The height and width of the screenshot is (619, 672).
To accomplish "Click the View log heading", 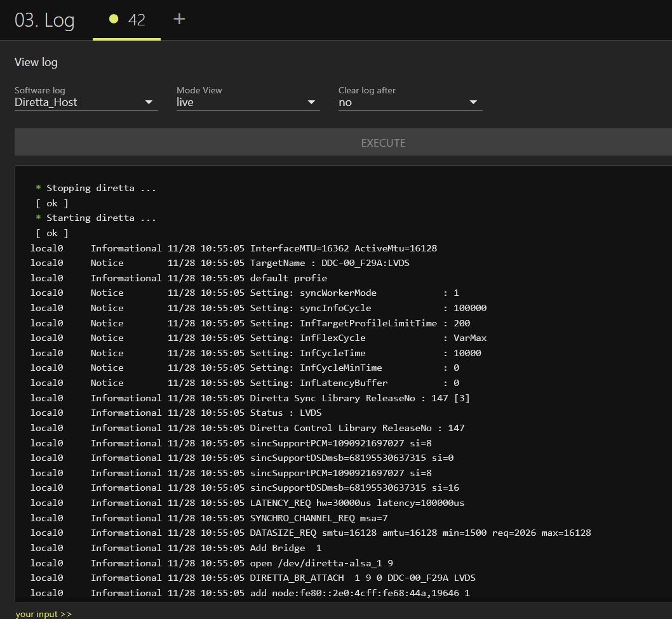I will [x=36, y=62].
